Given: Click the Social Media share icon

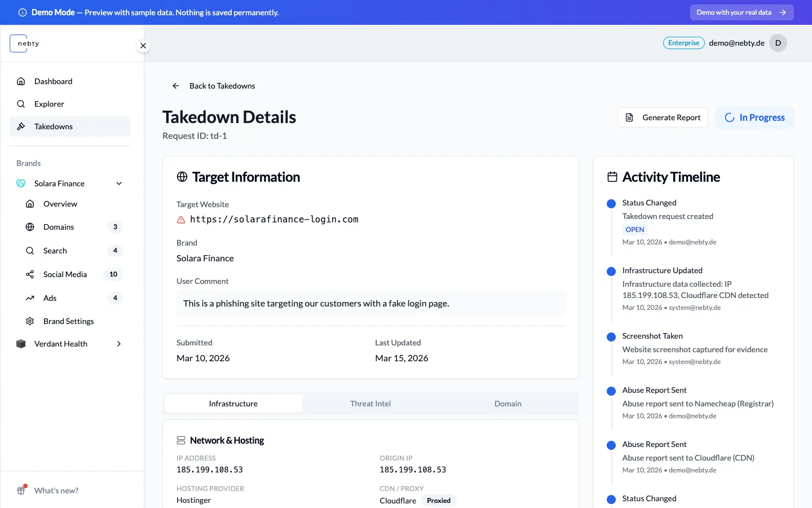Looking at the screenshot, I should click(x=30, y=274).
